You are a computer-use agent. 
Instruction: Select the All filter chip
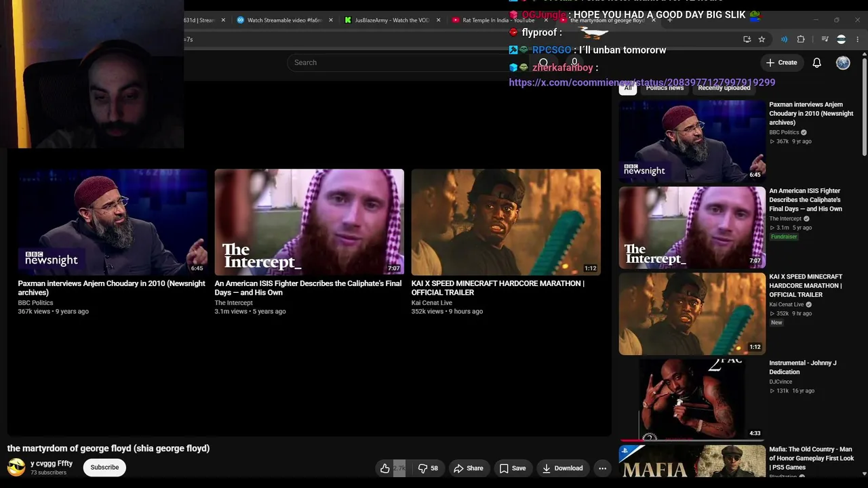click(628, 88)
